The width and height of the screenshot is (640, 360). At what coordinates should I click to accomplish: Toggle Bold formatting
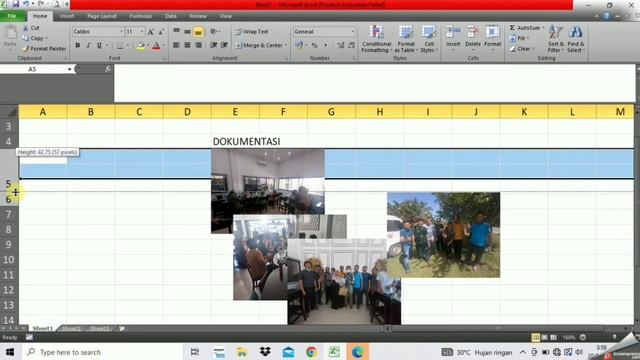[78, 45]
